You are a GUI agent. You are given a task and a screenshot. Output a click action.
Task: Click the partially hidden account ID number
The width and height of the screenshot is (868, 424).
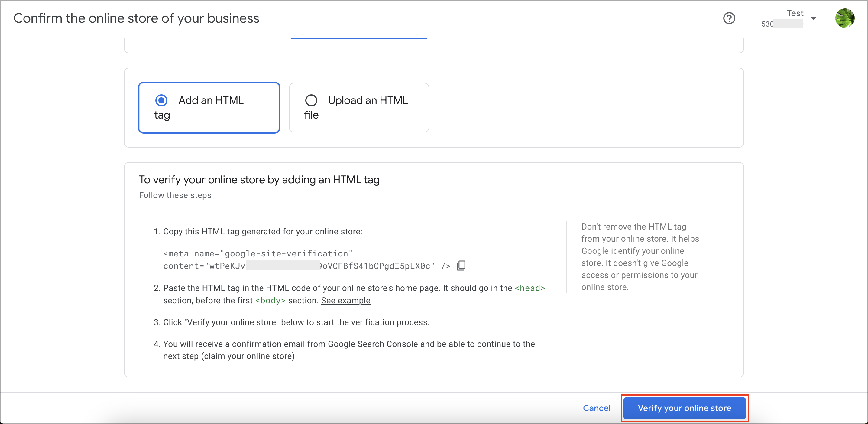(782, 24)
